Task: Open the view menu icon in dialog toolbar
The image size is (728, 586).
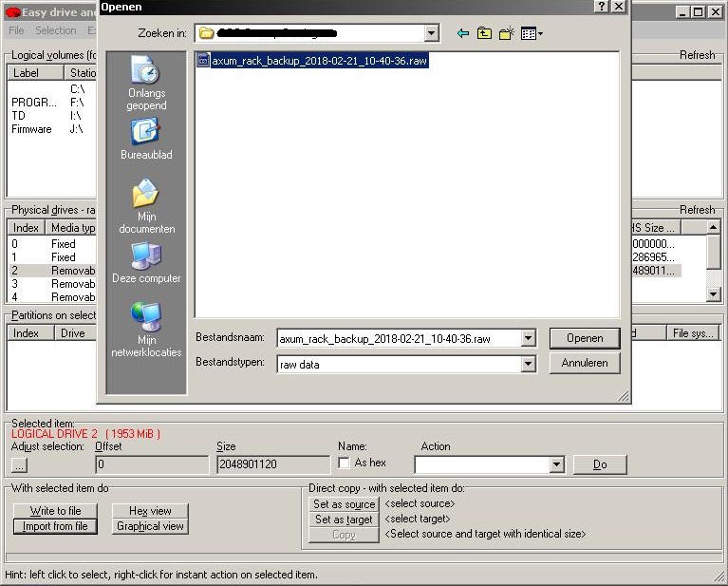Action: pyautogui.click(x=532, y=33)
